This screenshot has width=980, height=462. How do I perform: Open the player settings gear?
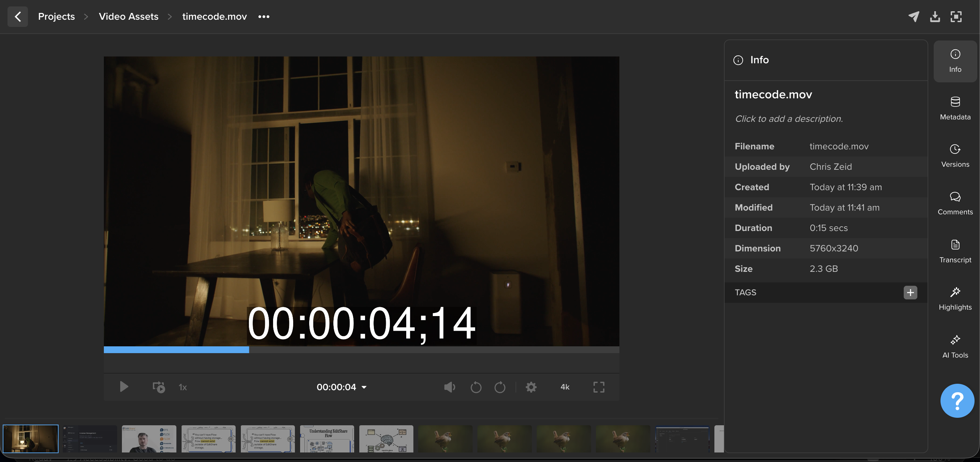pos(531,387)
